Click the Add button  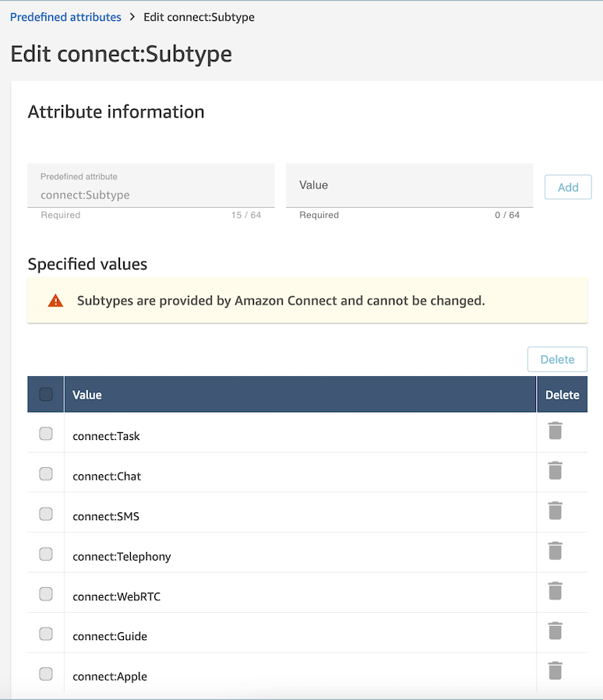pos(568,187)
